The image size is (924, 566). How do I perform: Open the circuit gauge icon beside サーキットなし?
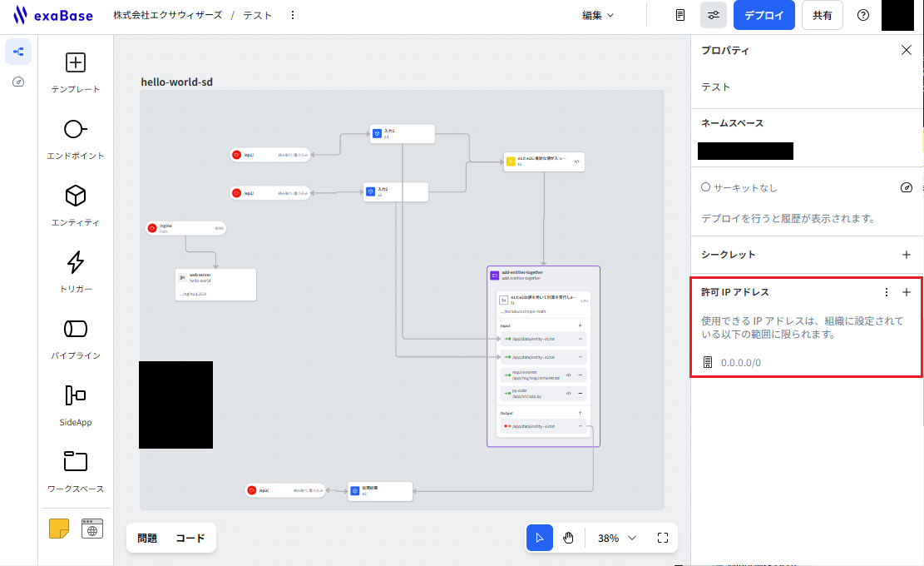[907, 187]
